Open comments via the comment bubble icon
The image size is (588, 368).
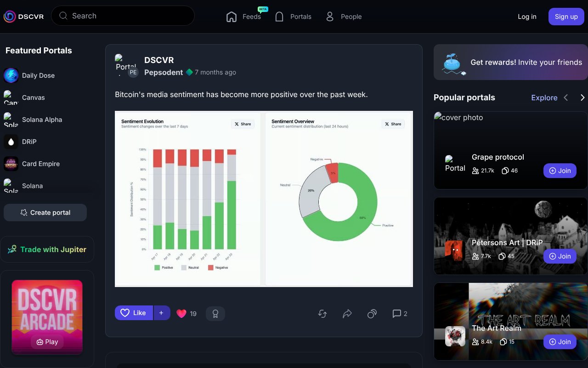[396, 313]
